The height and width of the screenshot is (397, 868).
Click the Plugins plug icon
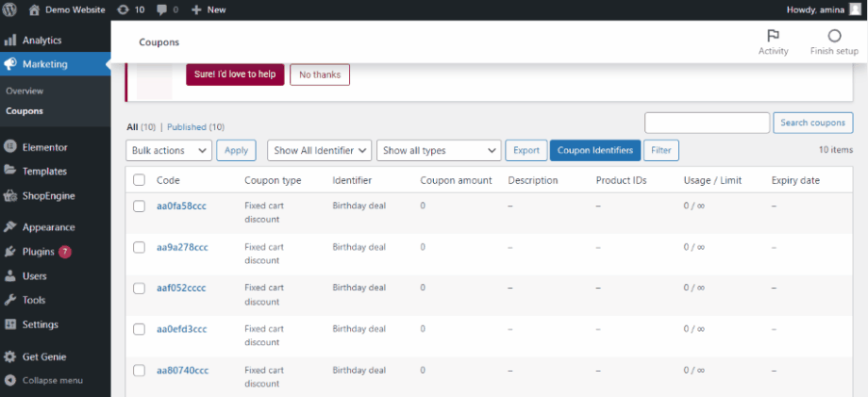9,252
